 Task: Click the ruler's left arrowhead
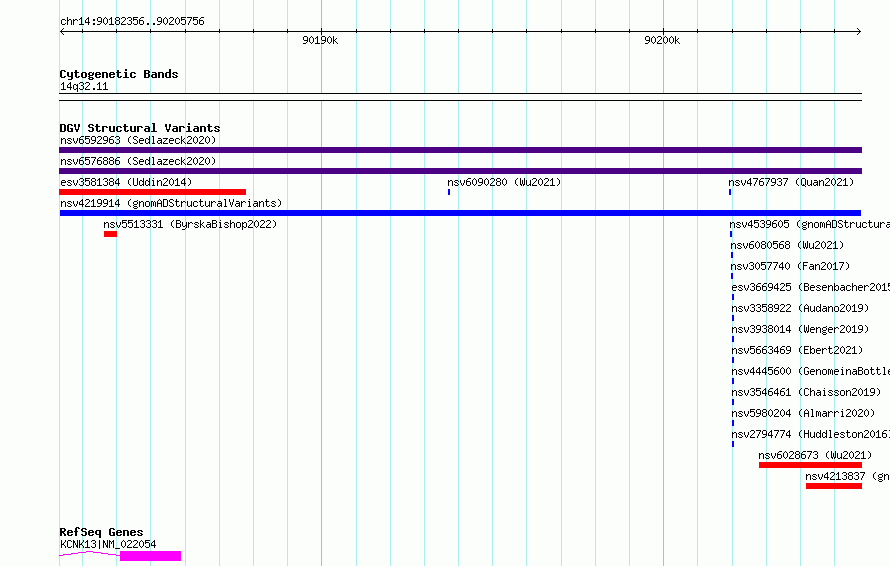click(x=62, y=32)
